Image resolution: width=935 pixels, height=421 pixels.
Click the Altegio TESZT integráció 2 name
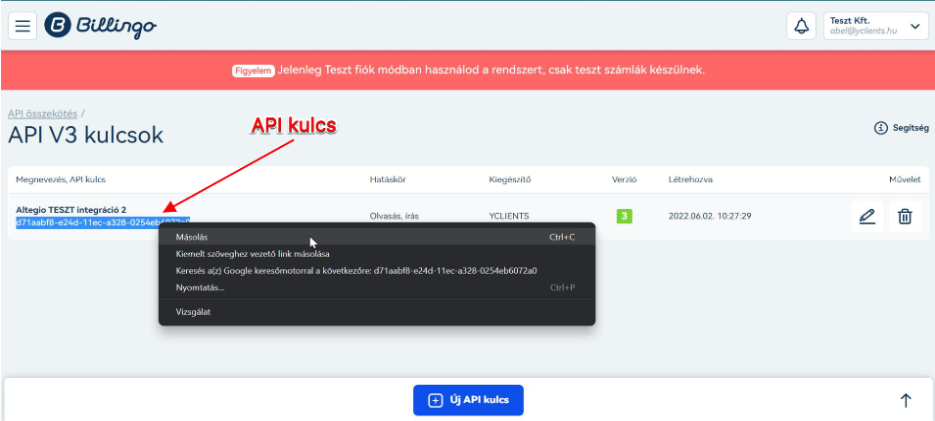click(x=71, y=210)
